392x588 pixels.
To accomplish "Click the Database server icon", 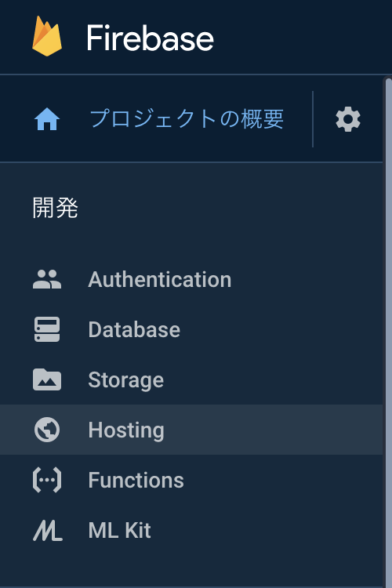I will (x=47, y=329).
